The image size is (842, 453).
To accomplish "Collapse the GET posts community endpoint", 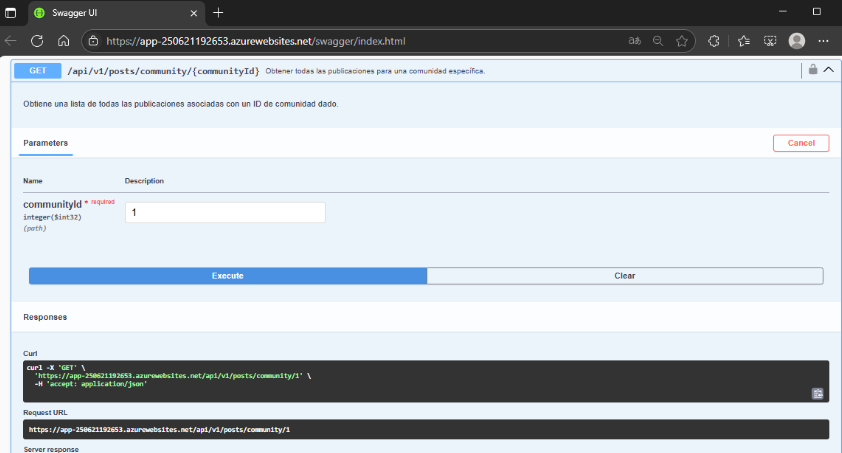I will pos(829,70).
